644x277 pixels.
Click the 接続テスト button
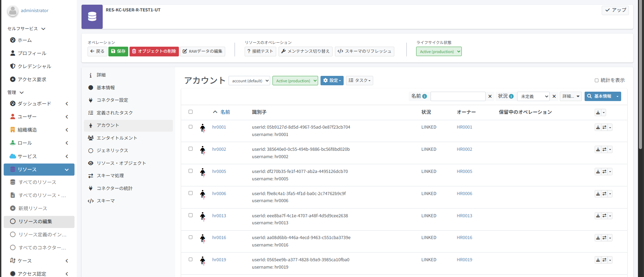[x=260, y=51]
